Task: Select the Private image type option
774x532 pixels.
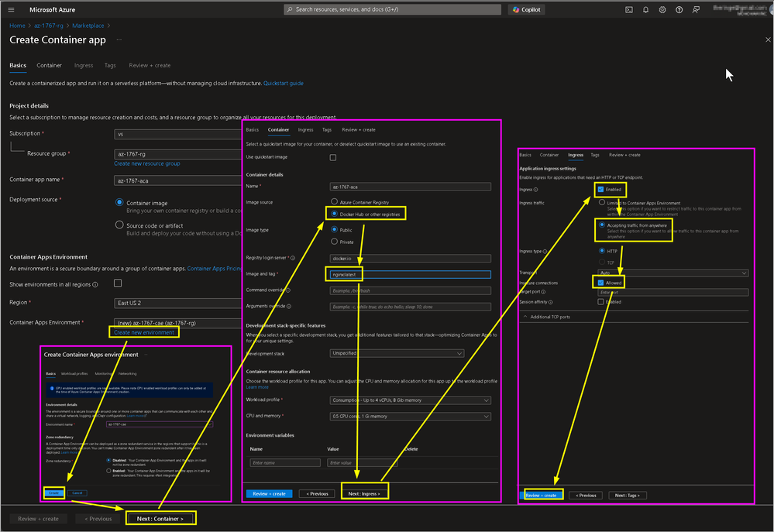Action: tap(335, 242)
